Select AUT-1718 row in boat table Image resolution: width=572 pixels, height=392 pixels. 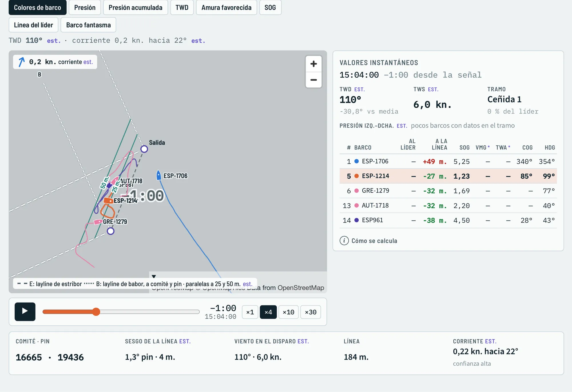point(448,205)
